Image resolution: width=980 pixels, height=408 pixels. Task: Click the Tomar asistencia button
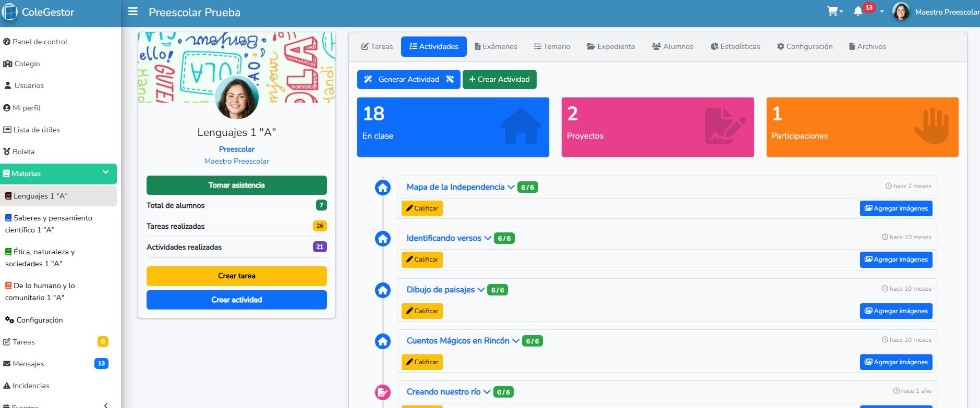(237, 185)
